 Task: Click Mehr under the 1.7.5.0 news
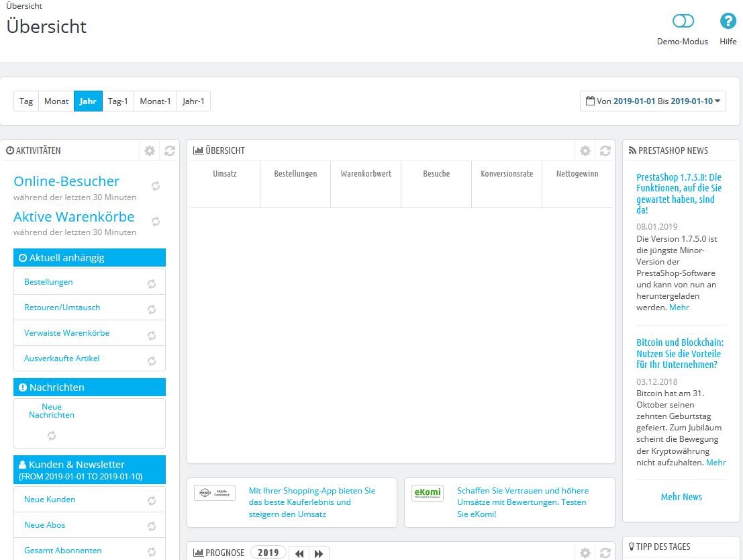(679, 308)
